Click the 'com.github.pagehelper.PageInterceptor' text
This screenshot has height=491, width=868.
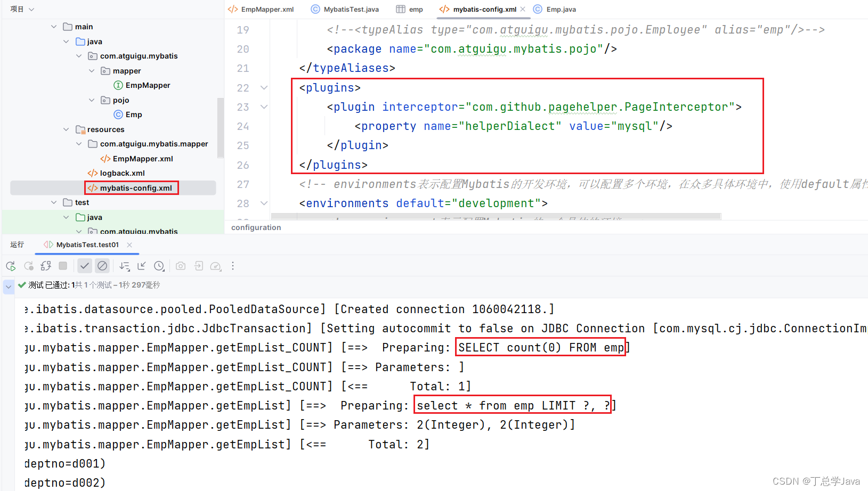[600, 107]
